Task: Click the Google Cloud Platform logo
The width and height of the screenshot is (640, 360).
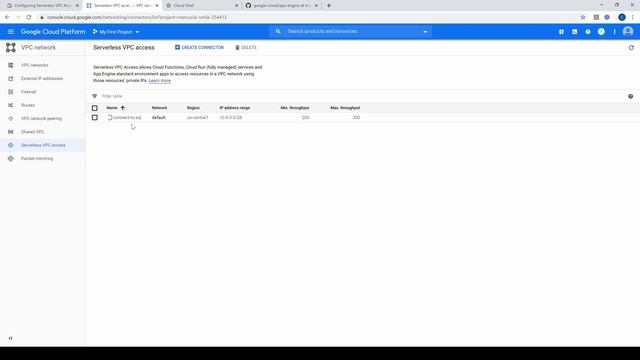Action: click(53, 31)
